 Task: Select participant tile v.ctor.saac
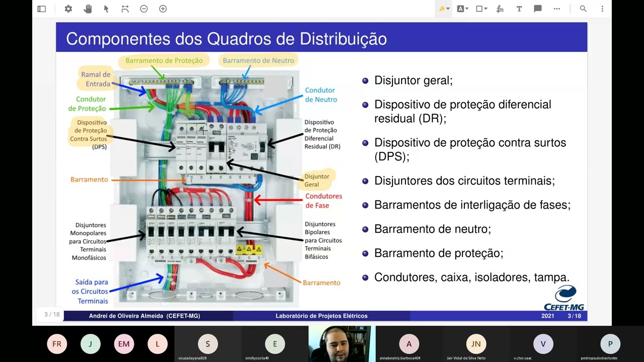(x=543, y=344)
